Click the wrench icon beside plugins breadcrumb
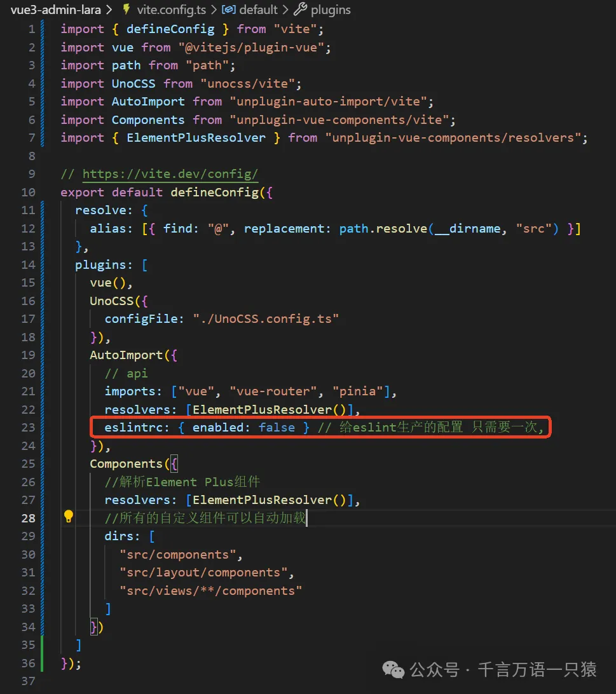Viewport: 616px width, 694px height. 301,10
